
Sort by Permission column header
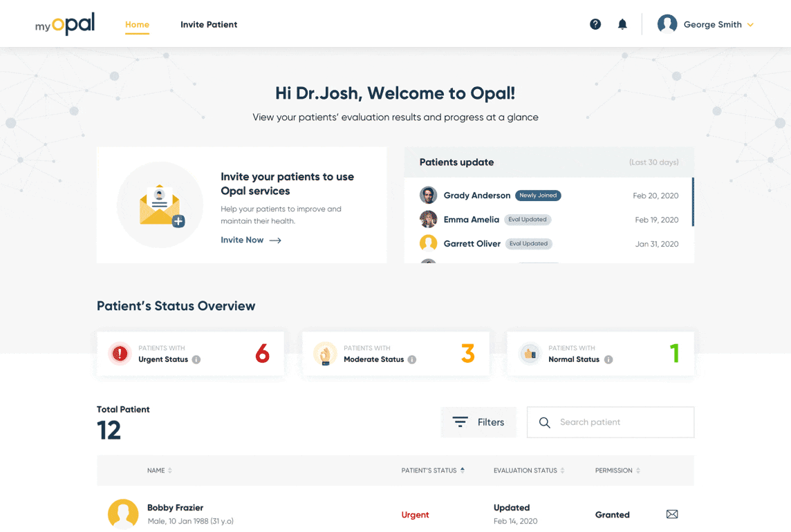tap(617, 471)
